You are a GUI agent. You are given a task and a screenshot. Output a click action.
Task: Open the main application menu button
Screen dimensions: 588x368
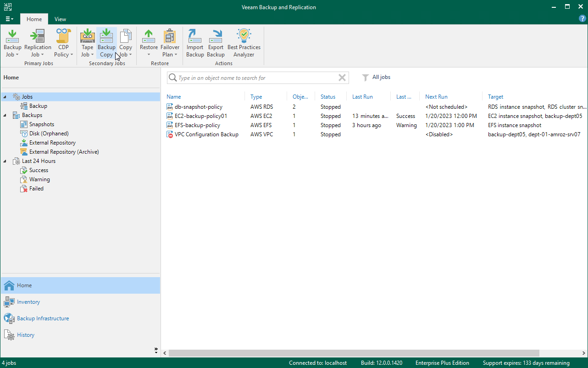pyautogui.click(x=10, y=19)
